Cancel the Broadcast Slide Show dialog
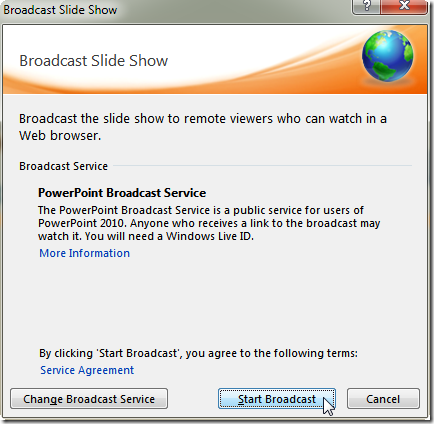This screenshot has height=424, width=434. [383, 398]
